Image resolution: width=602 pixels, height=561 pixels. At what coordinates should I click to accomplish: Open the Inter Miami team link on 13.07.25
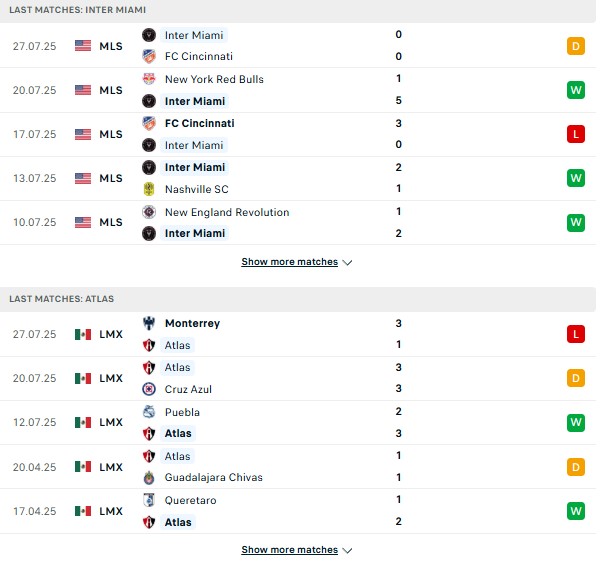point(195,167)
